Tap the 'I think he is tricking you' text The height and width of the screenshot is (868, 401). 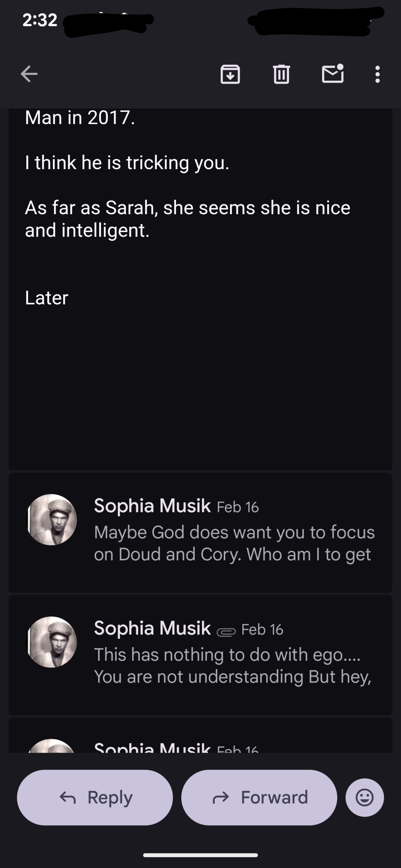coord(127,163)
